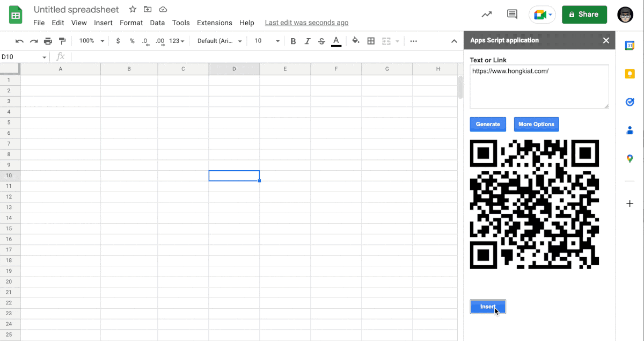
Task: Open the comment history icon
Action: (x=513, y=14)
